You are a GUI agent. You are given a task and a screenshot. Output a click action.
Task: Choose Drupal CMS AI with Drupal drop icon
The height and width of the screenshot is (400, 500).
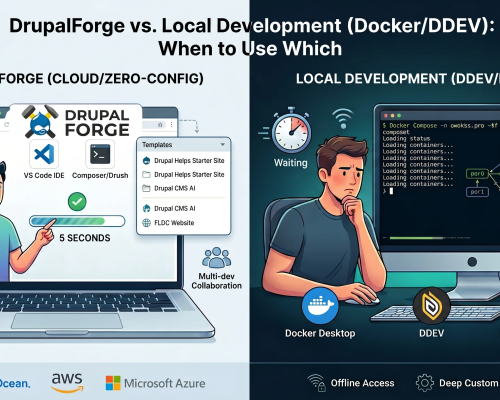click(x=169, y=209)
